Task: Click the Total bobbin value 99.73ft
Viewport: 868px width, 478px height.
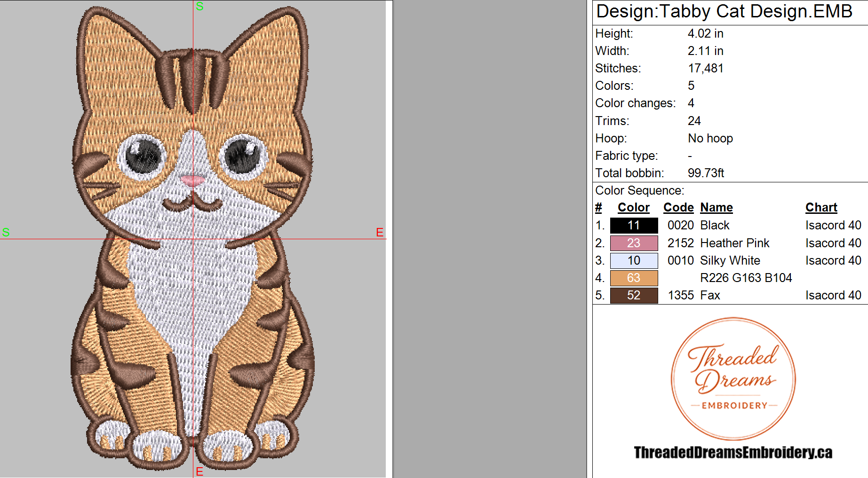Action: point(706,173)
